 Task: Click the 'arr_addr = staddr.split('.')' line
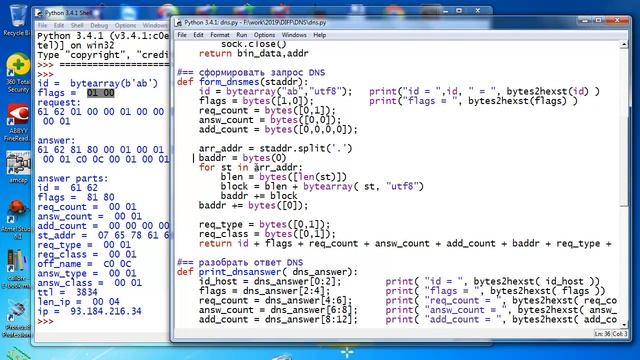coord(276,149)
